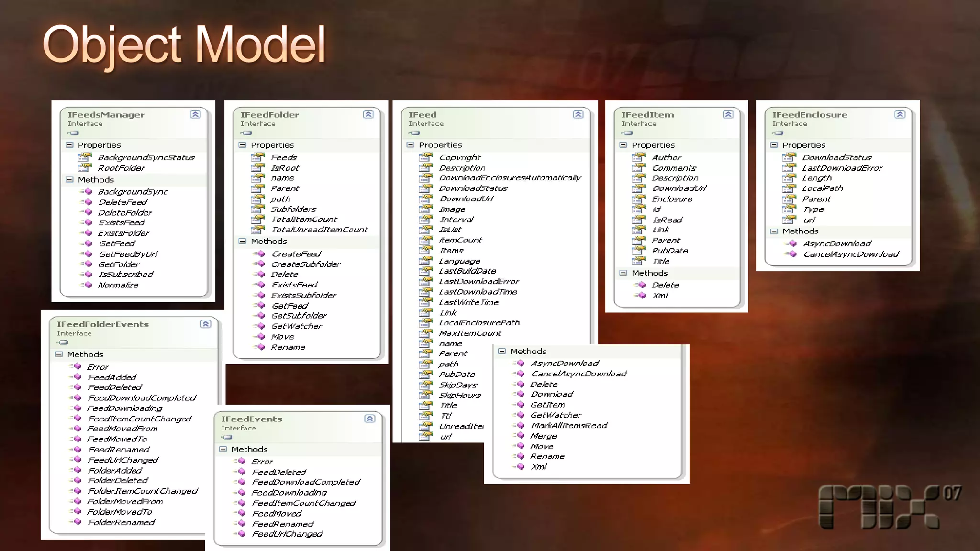The height and width of the screenshot is (551, 980).
Task: Click the lollipop icon under IFeedsManager
Action: (x=73, y=133)
